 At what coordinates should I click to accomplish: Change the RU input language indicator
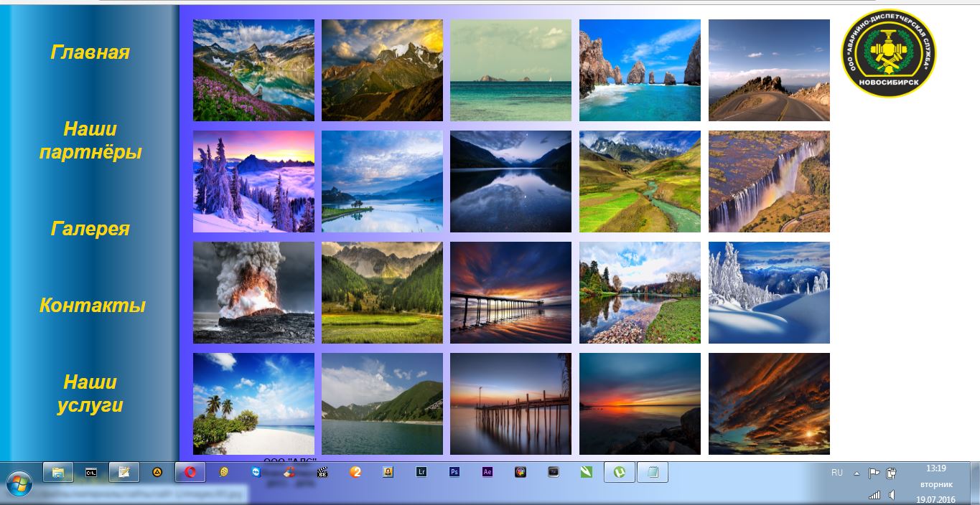pyautogui.click(x=837, y=473)
